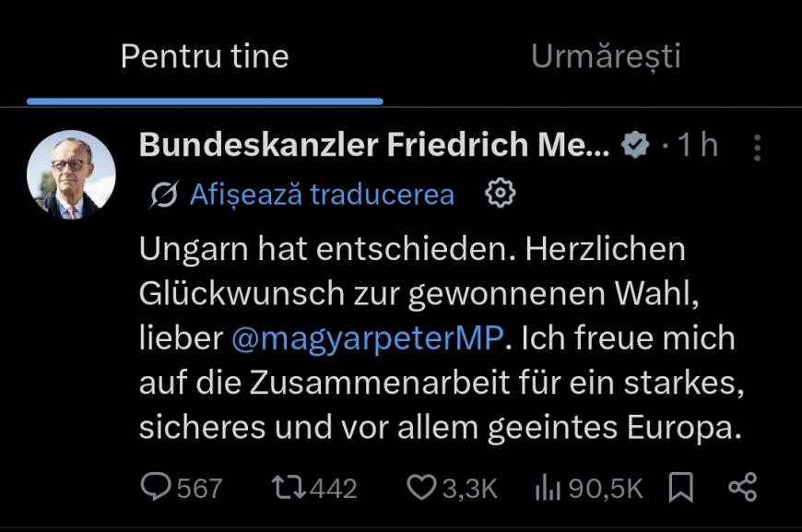The image size is (802, 532).
Task: Like the post with the heart icon
Action: [420, 488]
